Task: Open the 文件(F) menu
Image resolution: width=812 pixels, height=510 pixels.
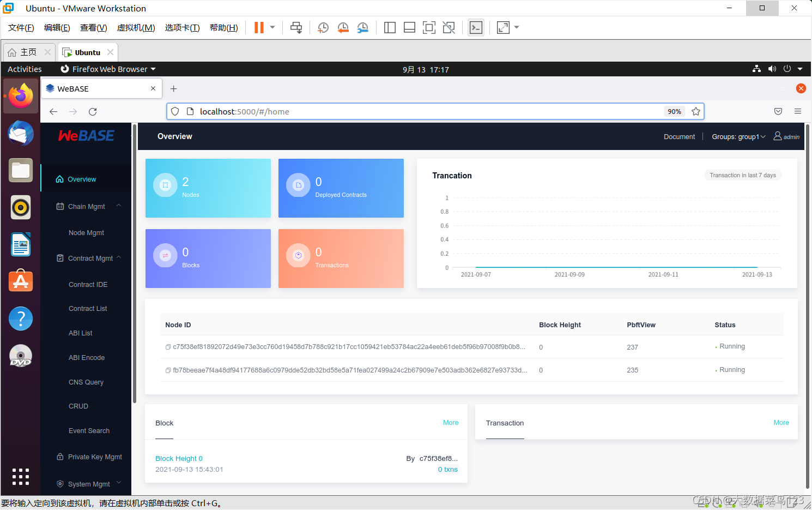Action: [21, 28]
